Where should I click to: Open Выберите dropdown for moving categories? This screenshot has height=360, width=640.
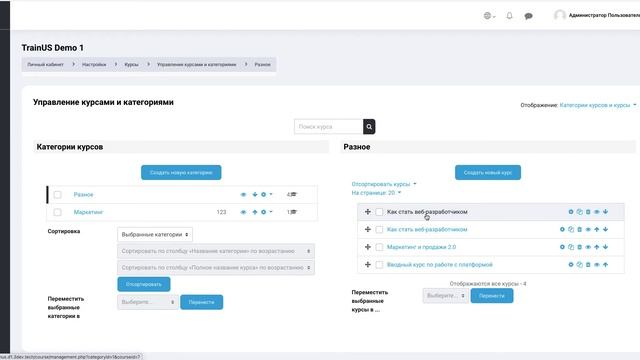(148, 302)
